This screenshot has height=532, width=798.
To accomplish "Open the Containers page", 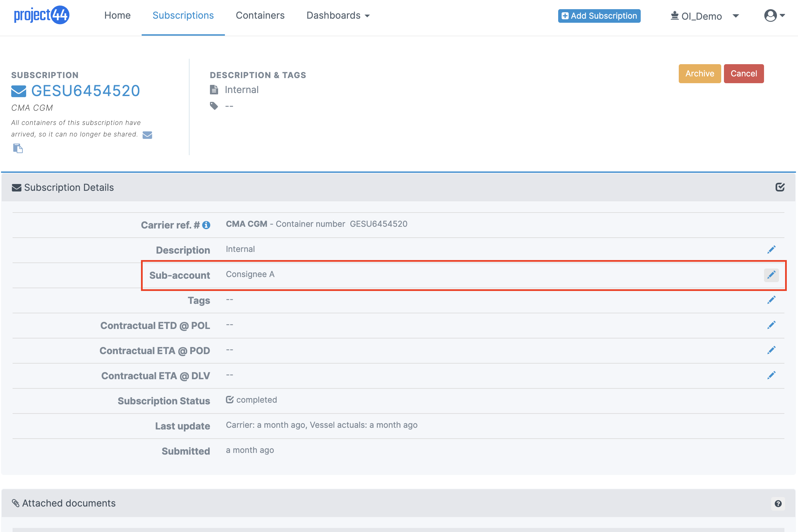I will tap(260, 16).
